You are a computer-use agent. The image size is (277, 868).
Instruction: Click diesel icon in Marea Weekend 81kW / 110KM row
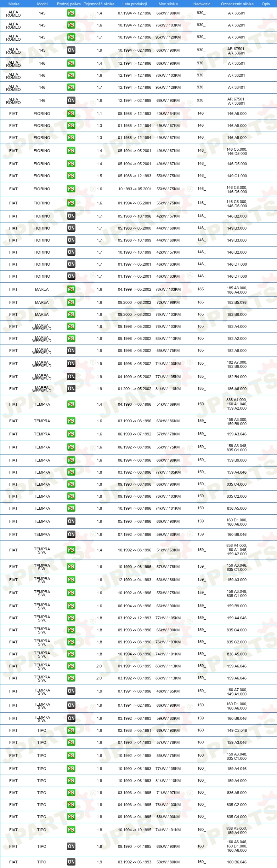pos(71,389)
